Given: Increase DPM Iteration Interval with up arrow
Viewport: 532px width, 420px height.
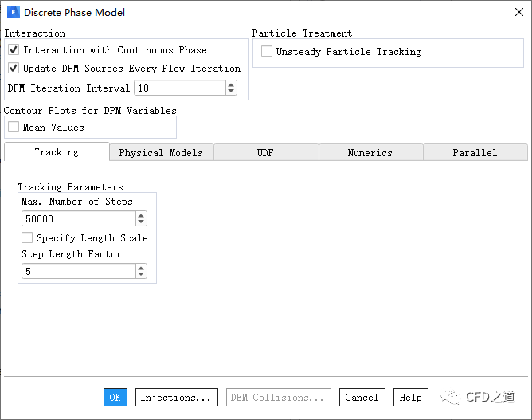Looking at the screenshot, I should point(231,84).
